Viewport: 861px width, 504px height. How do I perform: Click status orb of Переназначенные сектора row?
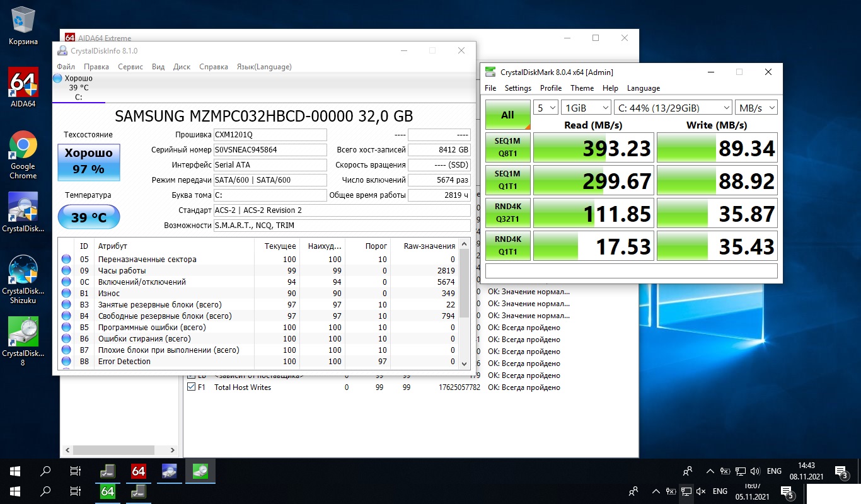click(66, 260)
